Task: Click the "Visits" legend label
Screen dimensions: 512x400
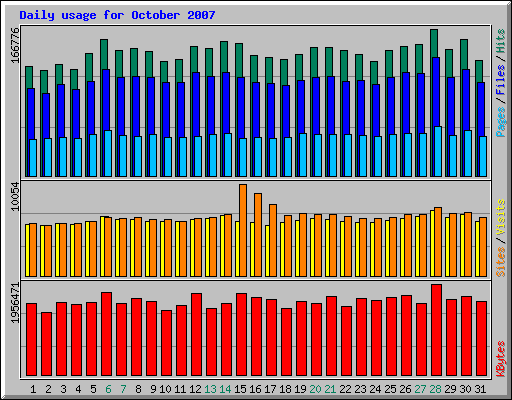Action: tap(501, 217)
